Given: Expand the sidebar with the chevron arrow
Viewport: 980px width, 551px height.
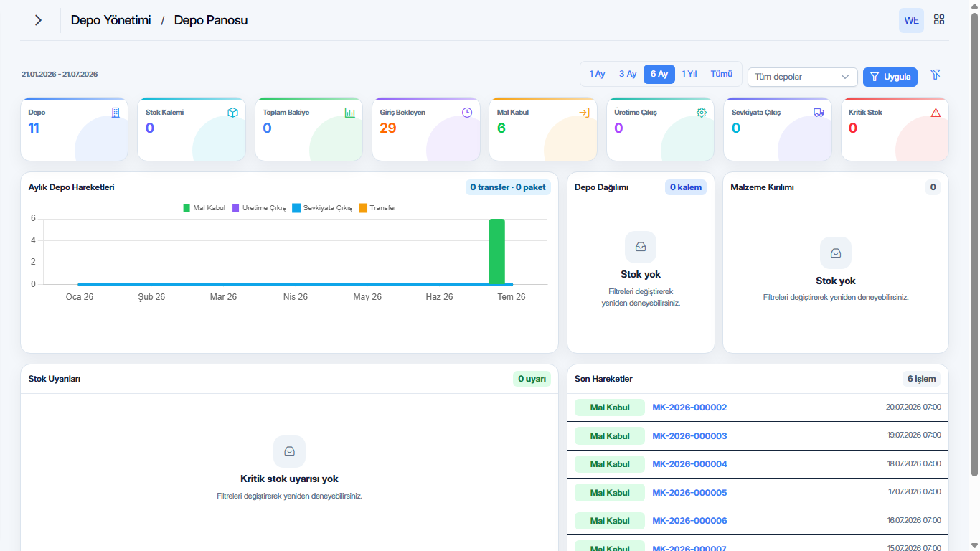Looking at the screenshot, I should coord(38,20).
